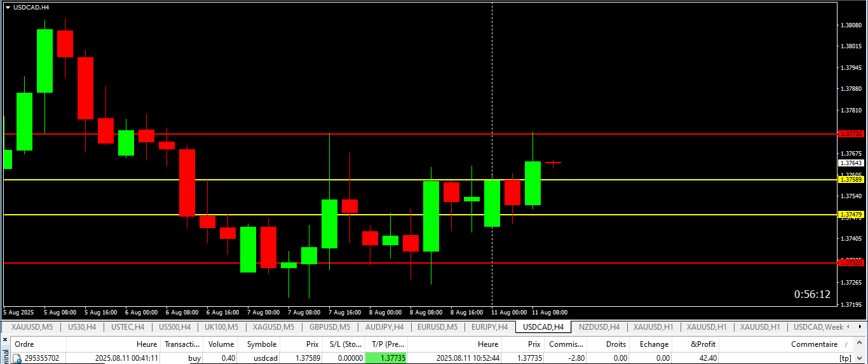
Task: Open the UK100,M5 chart tab
Action: (x=221, y=327)
